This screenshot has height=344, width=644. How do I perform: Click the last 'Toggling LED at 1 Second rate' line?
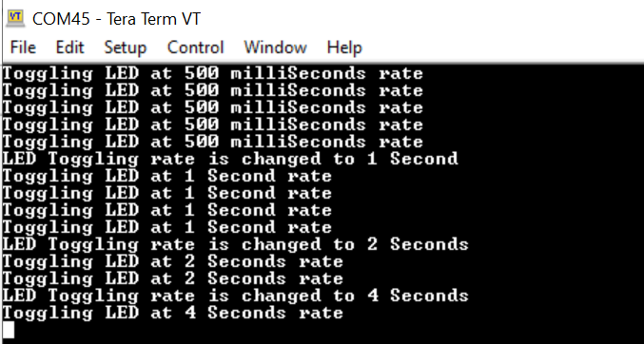[x=167, y=227]
